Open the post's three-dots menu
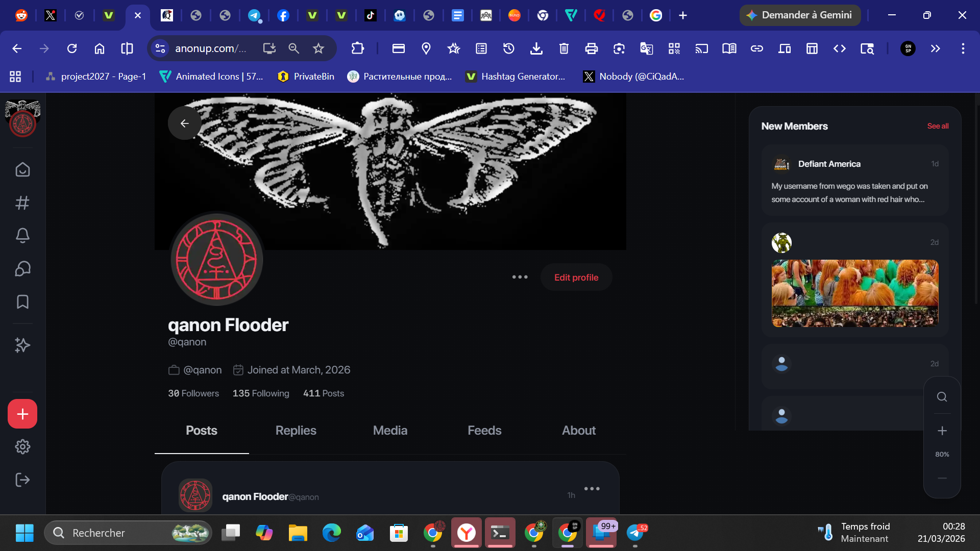The width and height of the screenshot is (980, 551). coord(592,489)
